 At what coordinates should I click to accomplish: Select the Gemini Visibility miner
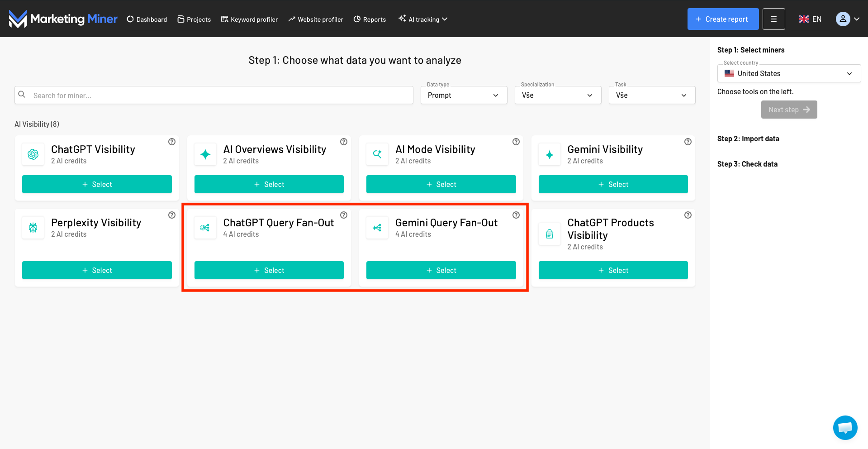[613, 184]
